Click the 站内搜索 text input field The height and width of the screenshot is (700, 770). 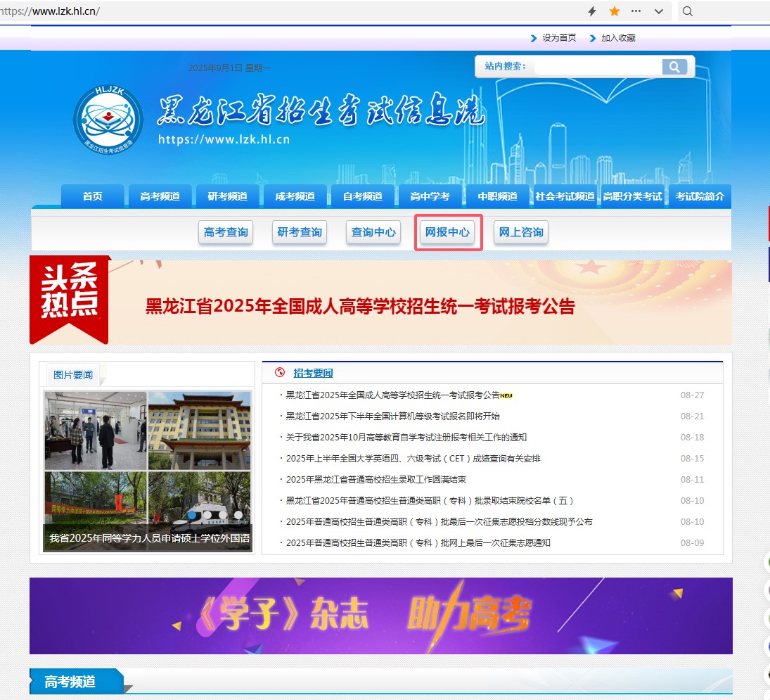point(598,67)
